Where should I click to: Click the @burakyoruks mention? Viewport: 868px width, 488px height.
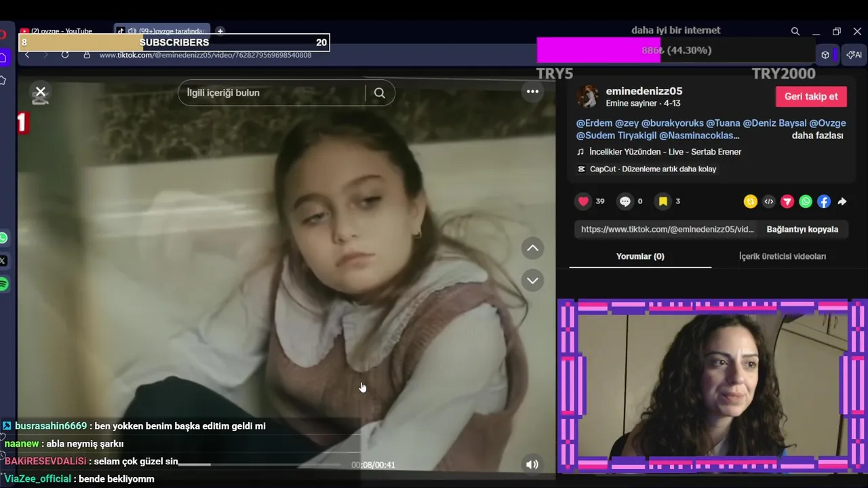tap(671, 123)
